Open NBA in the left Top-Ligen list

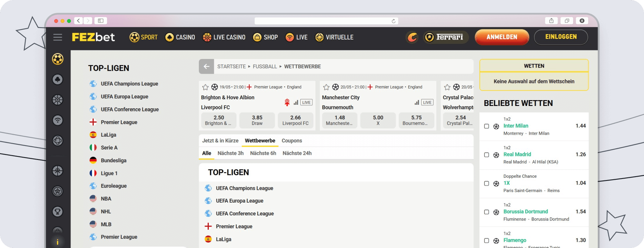106,199
